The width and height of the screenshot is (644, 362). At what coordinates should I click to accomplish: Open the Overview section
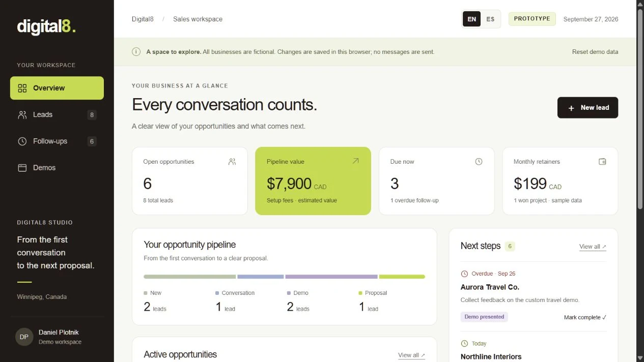pyautogui.click(x=57, y=88)
